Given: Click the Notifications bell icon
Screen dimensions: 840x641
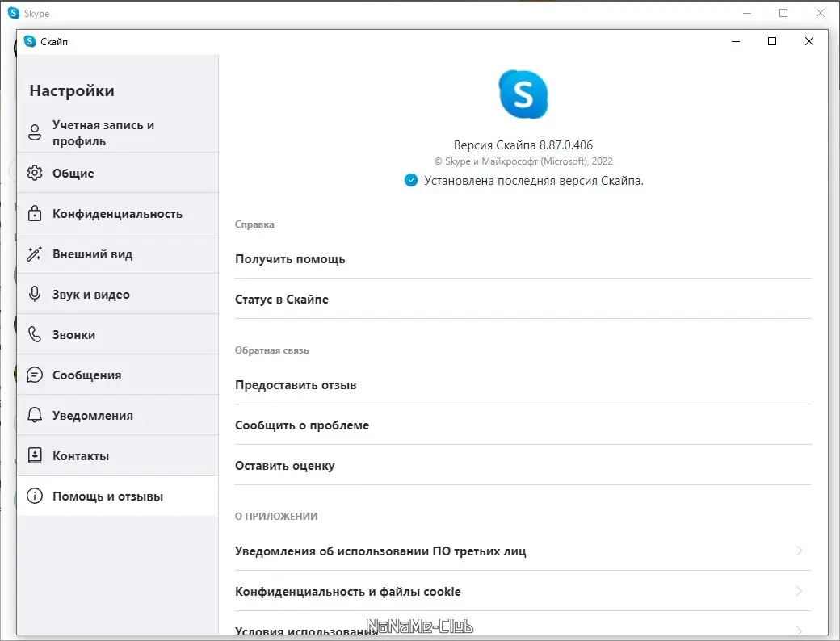Looking at the screenshot, I should tap(35, 415).
